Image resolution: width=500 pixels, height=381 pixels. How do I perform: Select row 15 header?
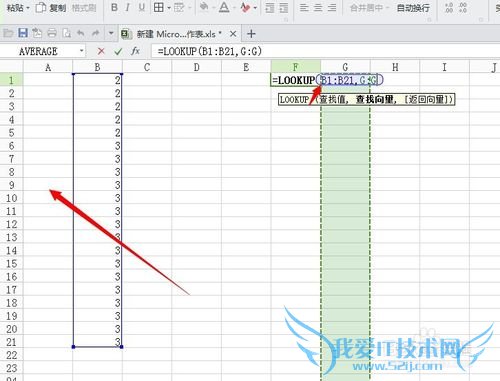coord(11,264)
